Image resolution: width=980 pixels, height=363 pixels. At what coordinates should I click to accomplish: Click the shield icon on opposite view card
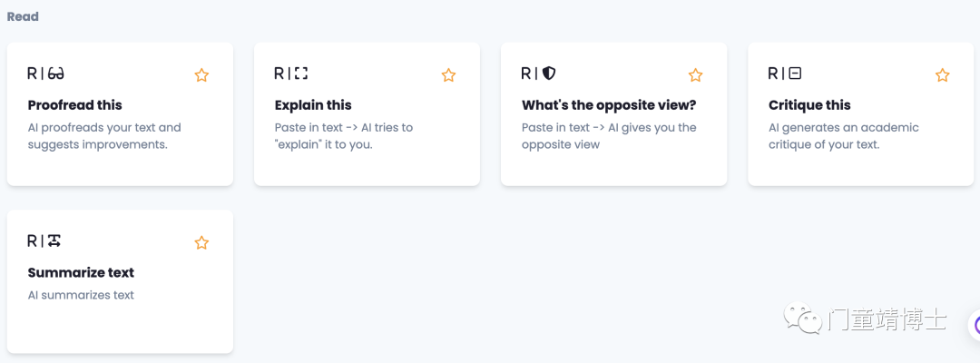[x=549, y=74]
